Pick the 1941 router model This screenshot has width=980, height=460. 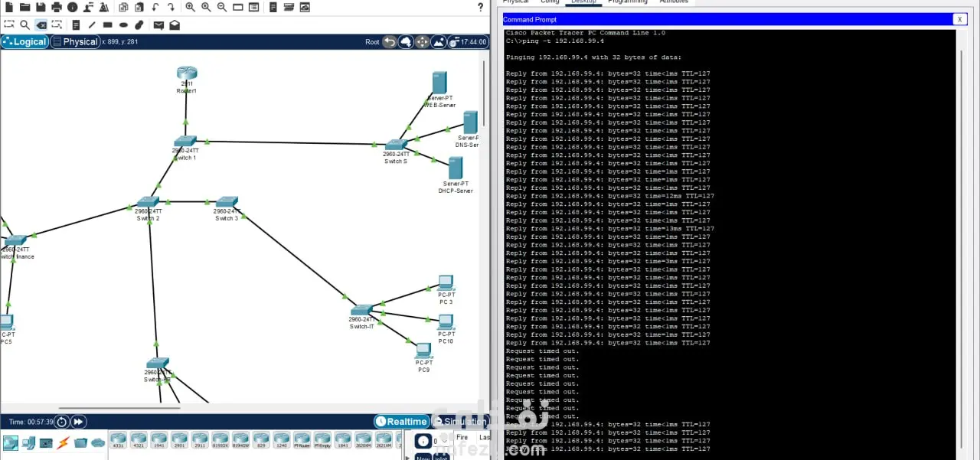tap(158, 440)
